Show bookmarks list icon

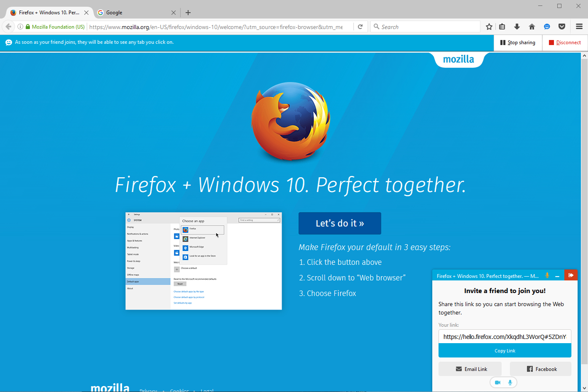point(502,27)
